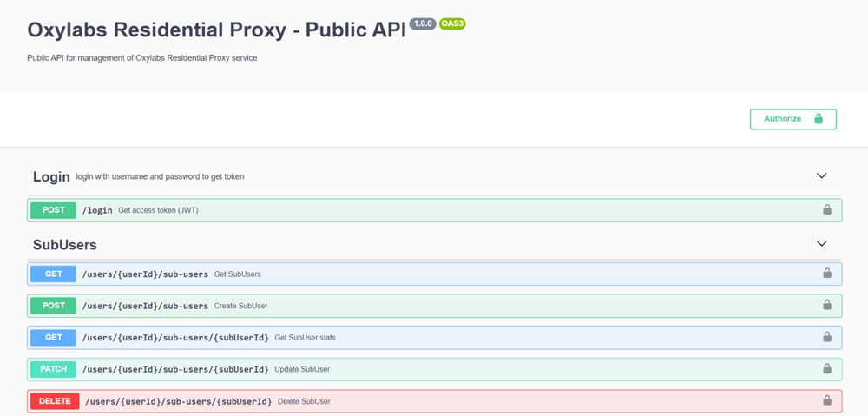Click the red DELETE method badge
The image size is (868, 416).
(55, 400)
